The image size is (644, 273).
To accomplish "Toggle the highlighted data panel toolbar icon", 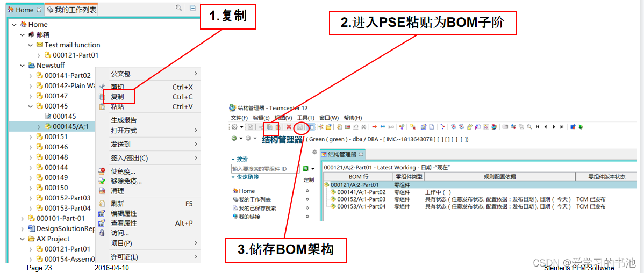I will 311,127.
